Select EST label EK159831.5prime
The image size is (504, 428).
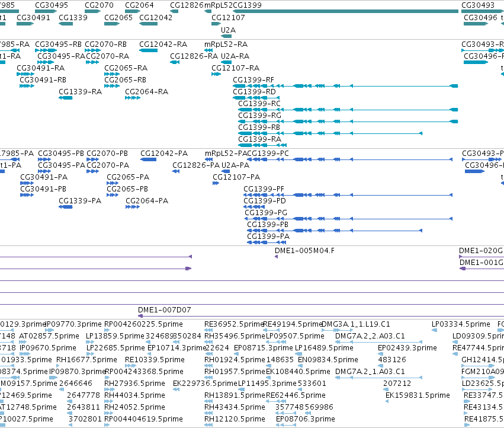[418, 395]
